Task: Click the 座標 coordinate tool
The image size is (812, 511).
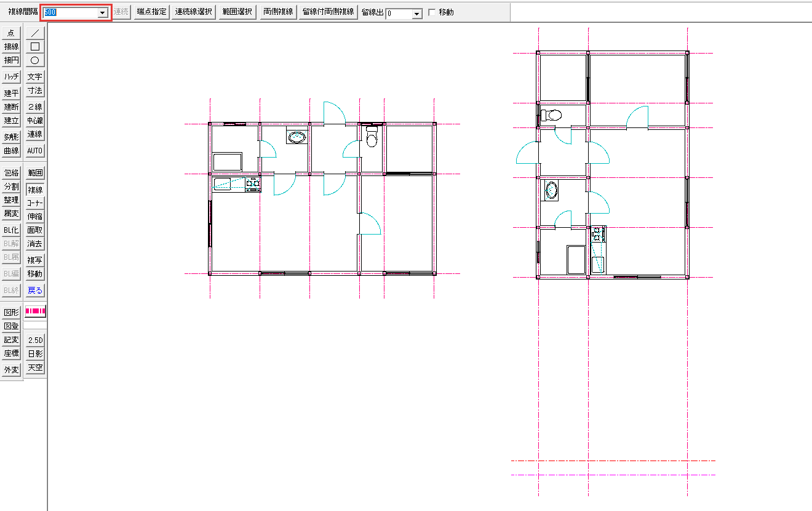Action: click(x=11, y=353)
